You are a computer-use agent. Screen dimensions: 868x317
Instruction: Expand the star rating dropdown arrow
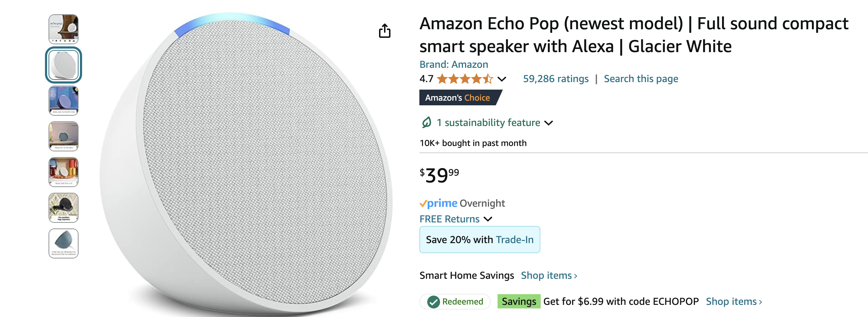click(x=502, y=79)
